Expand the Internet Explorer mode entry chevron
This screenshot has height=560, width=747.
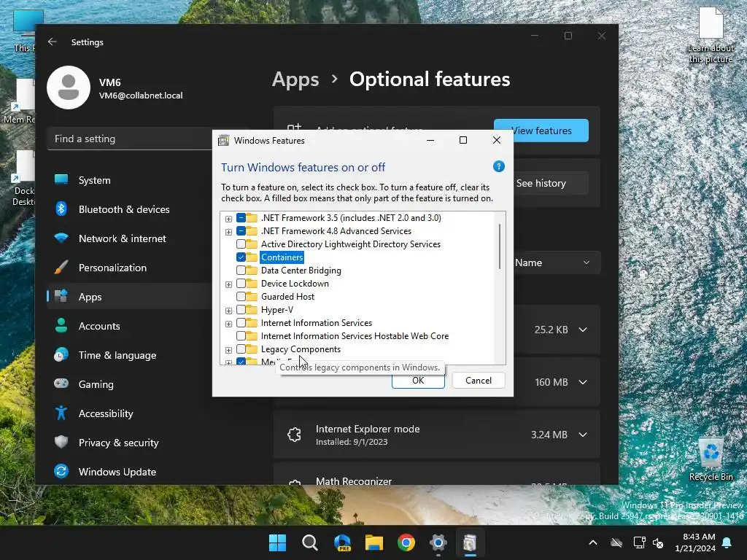coord(583,435)
